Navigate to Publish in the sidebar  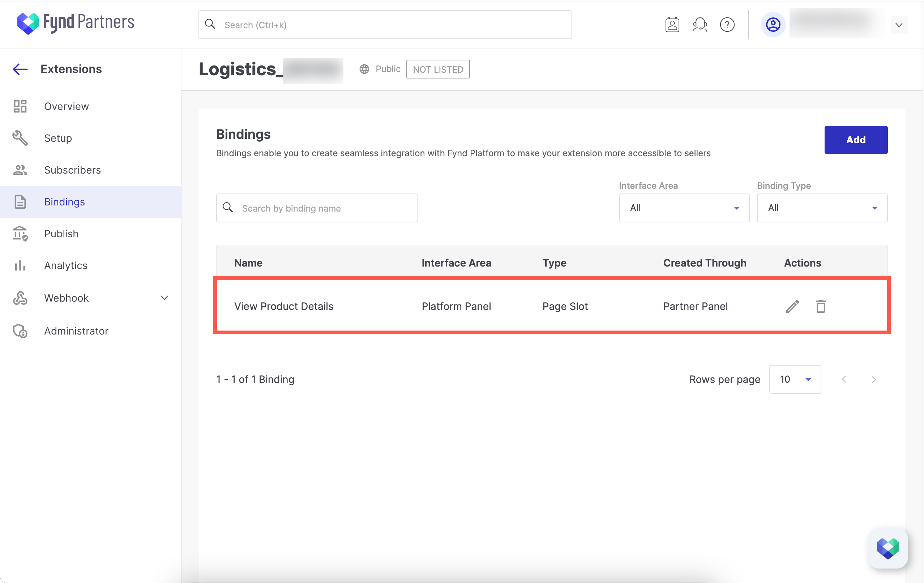pos(61,234)
